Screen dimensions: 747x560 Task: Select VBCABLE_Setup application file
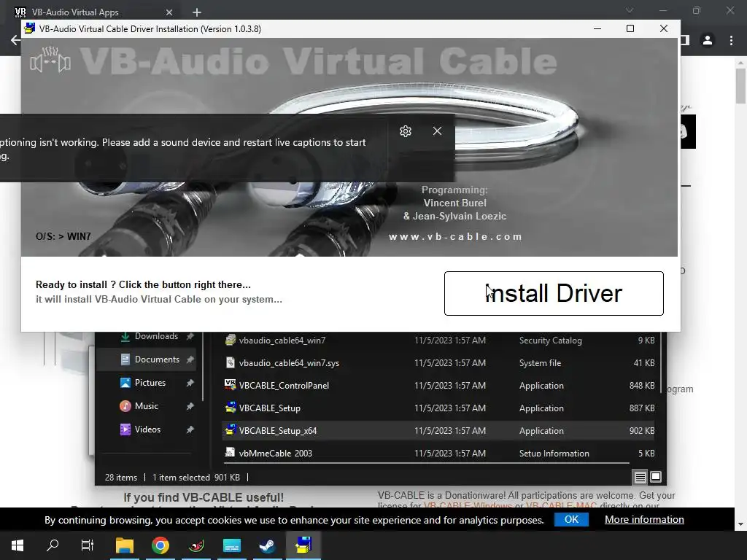(x=438, y=408)
